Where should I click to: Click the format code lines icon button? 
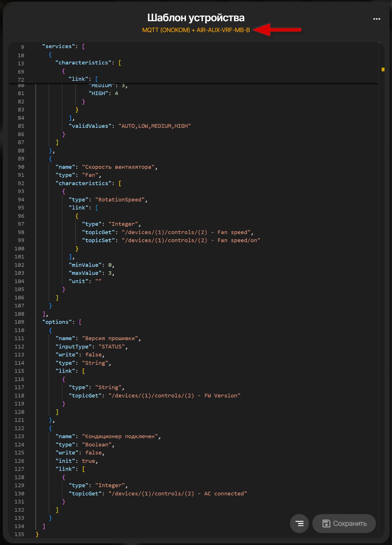click(299, 523)
